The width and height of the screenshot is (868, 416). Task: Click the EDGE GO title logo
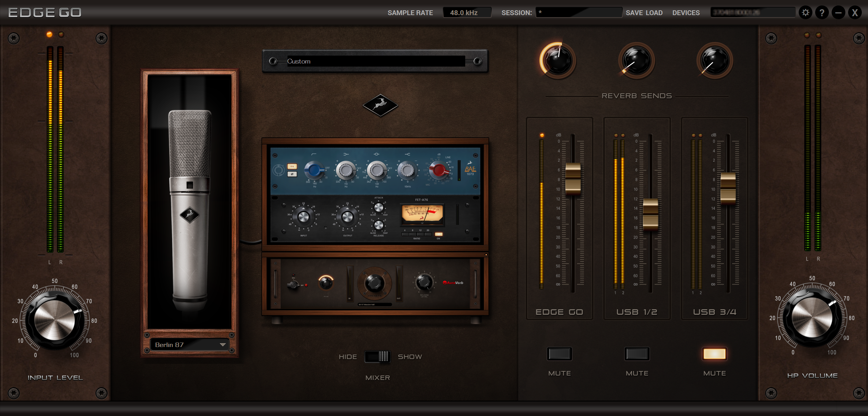coord(45,13)
